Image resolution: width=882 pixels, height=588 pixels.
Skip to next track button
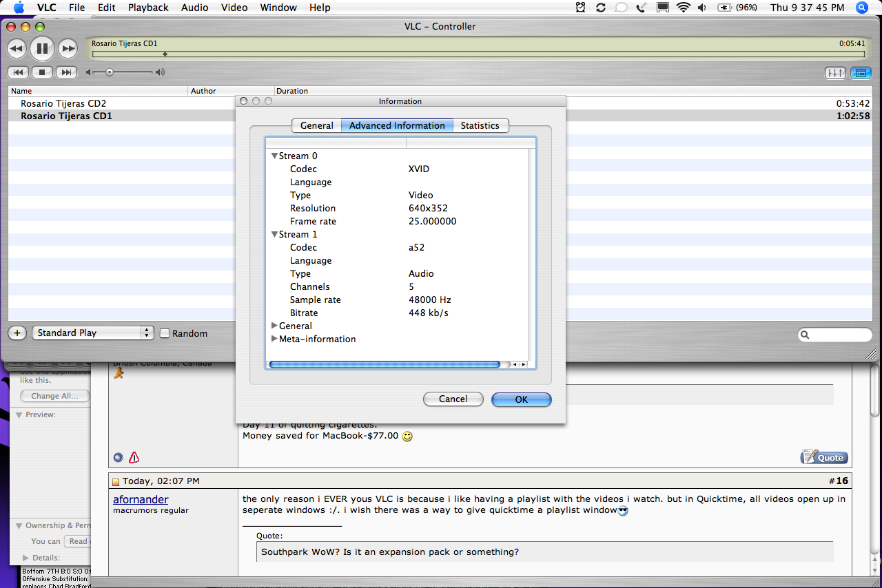click(x=66, y=72)
